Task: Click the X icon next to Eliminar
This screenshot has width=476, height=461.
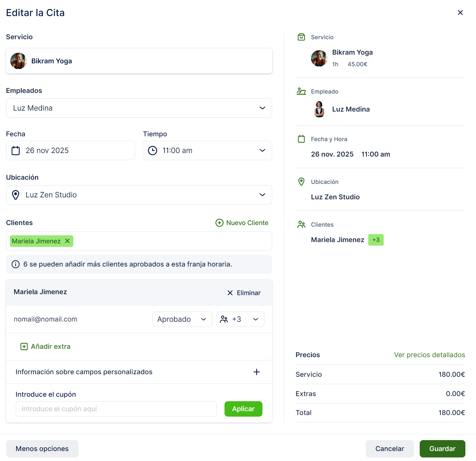Action: point(230,293)
